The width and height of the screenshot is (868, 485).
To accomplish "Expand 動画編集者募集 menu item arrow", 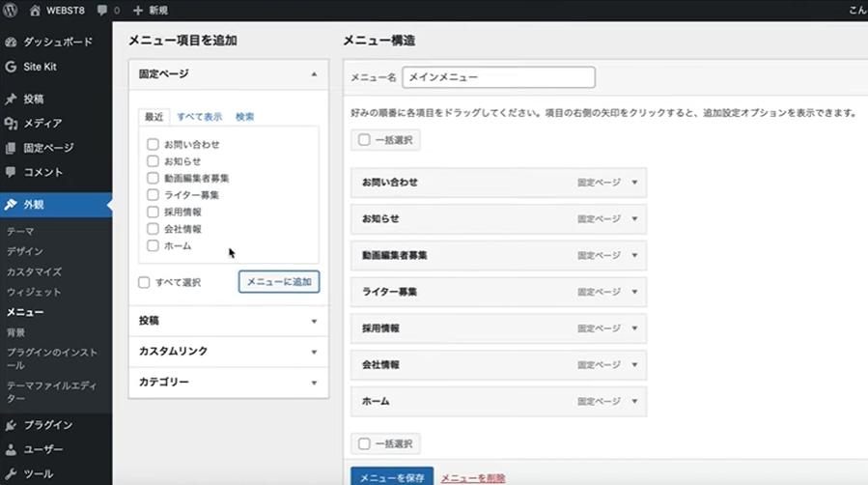I will coord(634,255).
